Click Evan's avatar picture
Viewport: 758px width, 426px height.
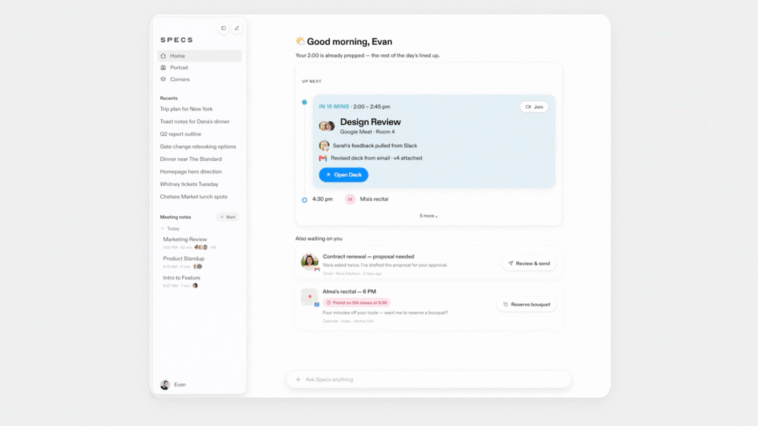tap(165, 384)
